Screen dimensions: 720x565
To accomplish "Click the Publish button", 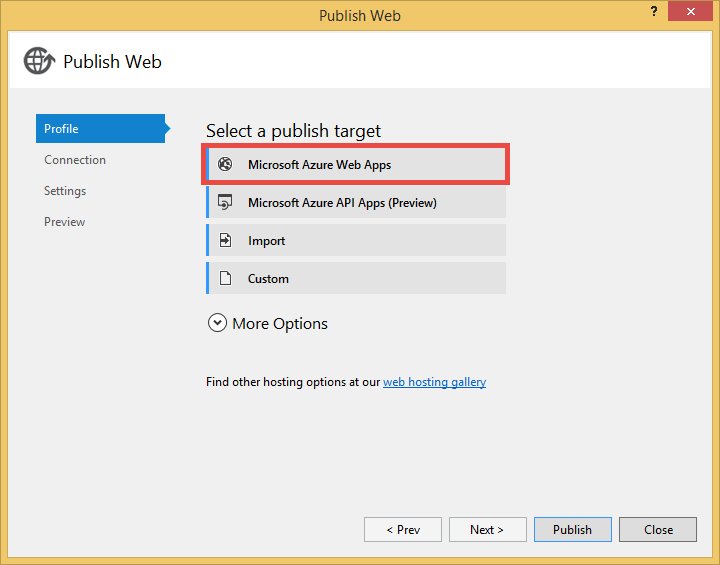I will coord(573,530).
